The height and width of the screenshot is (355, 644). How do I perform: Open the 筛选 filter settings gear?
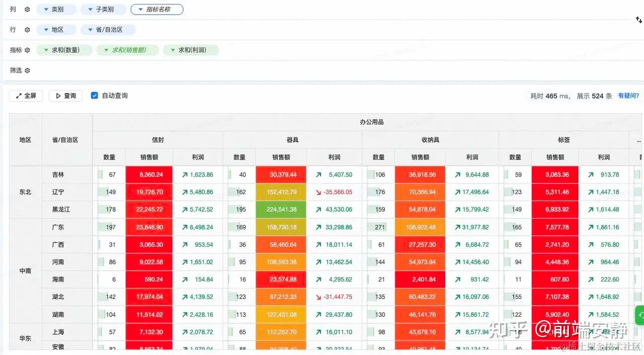tap(27, 70)
